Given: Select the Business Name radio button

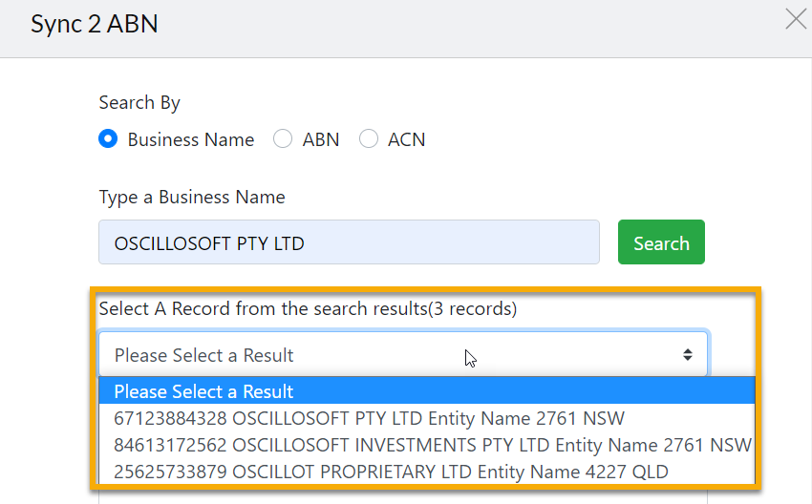Looking at the screenshot, I should click(108, 138).
